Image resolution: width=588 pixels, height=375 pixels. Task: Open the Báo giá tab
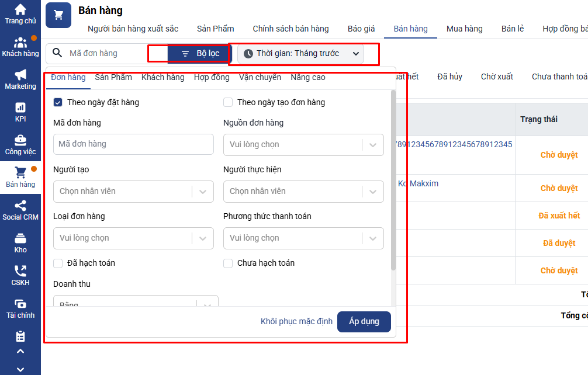[361, 29]
